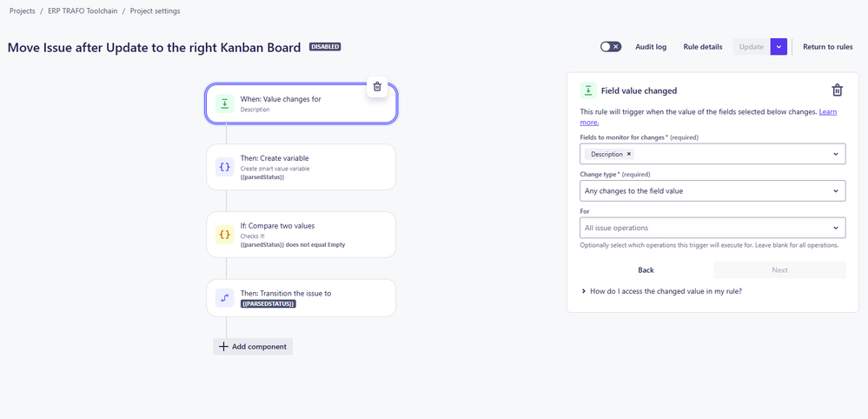868x419 pixels.
Task: Open the Audit log
Action: click(x=651, y=47)
